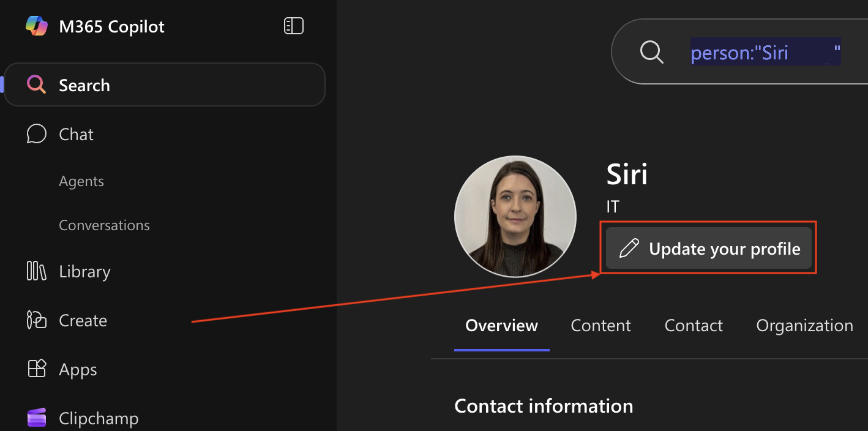
Task: Focus the person:"Siri" search input field
Action: [765, 53]
